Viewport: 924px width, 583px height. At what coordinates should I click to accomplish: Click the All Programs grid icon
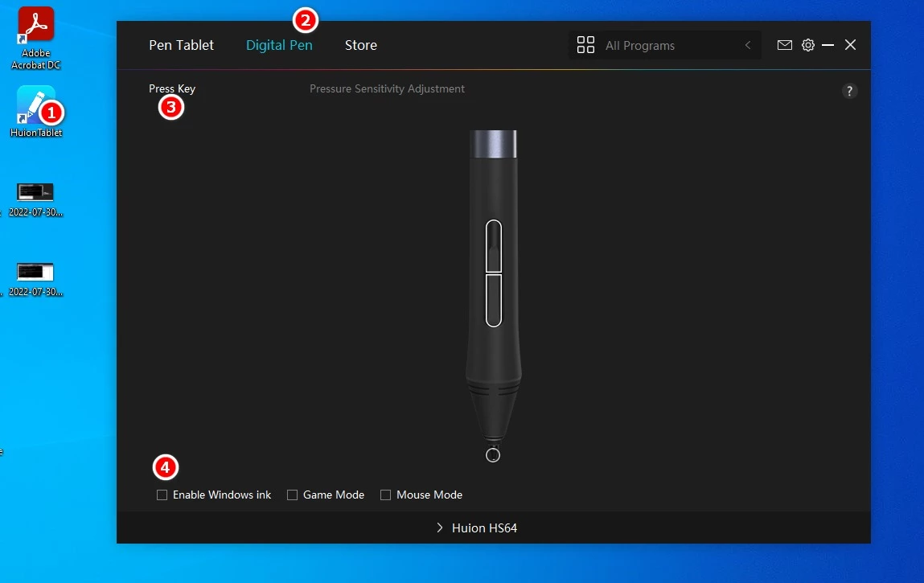click(x=585, y=45)
